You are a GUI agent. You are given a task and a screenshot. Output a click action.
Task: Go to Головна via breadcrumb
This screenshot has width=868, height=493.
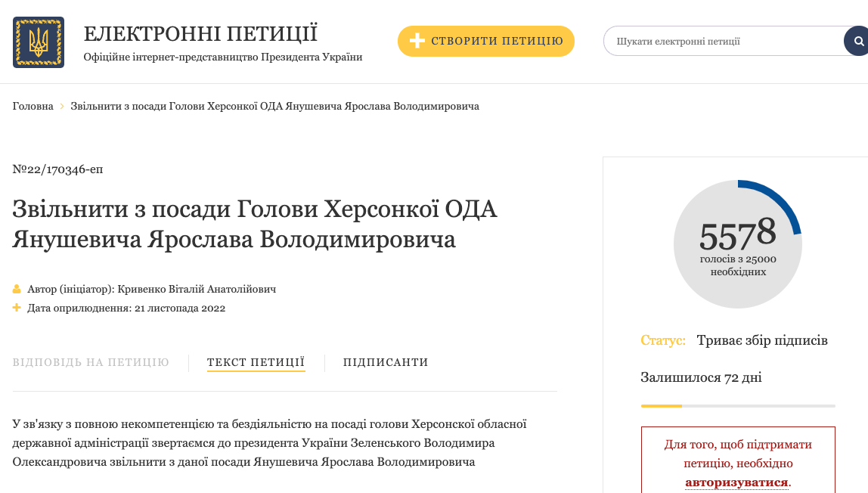click(x=33, y=107)
